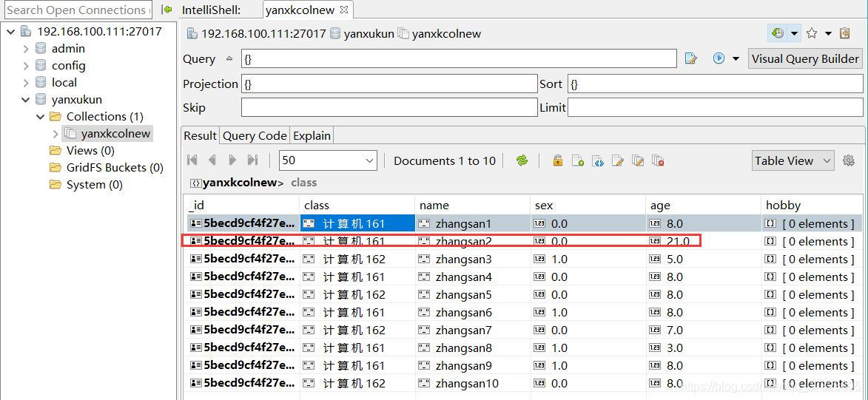Click the add document icon
The image size is (868, 400).
[x=578, y=161]
